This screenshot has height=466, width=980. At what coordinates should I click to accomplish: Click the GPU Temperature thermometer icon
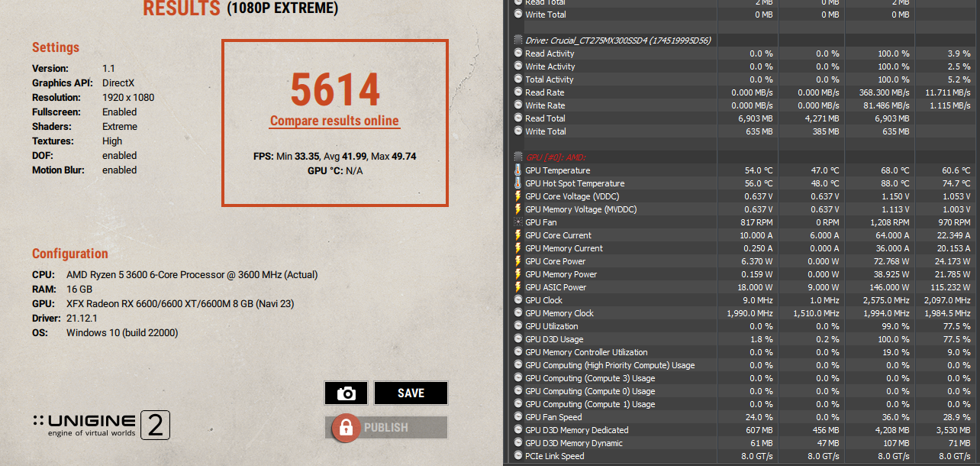pos(518,170)
